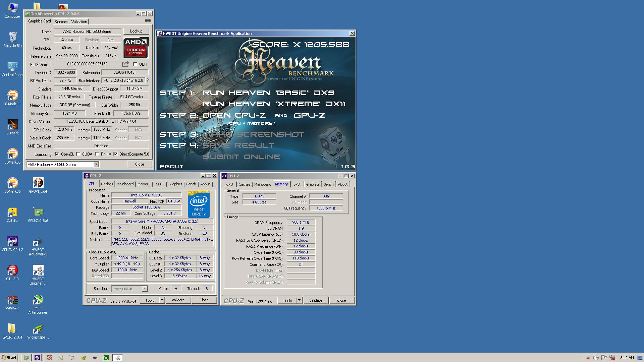Toggle the CUDA checkbox

click(x=78, y=154)
